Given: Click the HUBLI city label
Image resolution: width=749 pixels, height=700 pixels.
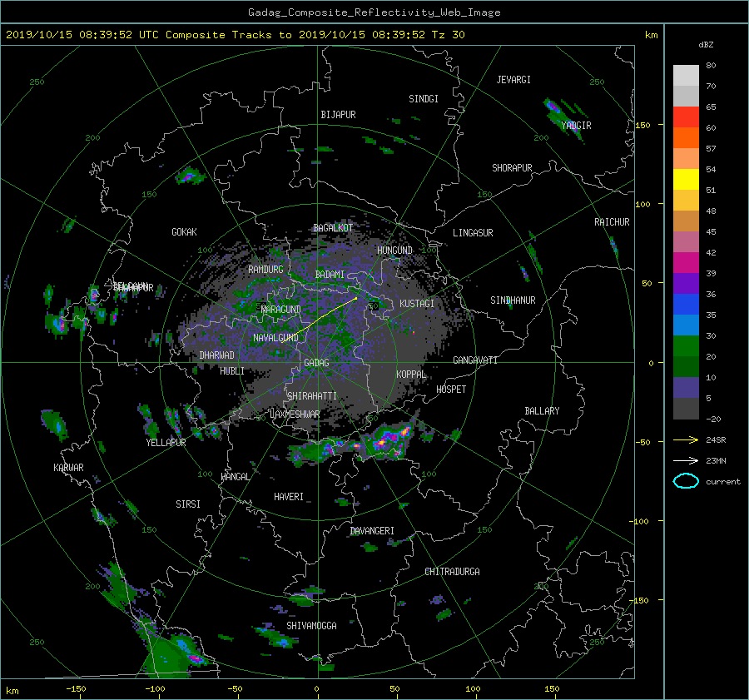Looking at the screenshot, I should point(232,371).
